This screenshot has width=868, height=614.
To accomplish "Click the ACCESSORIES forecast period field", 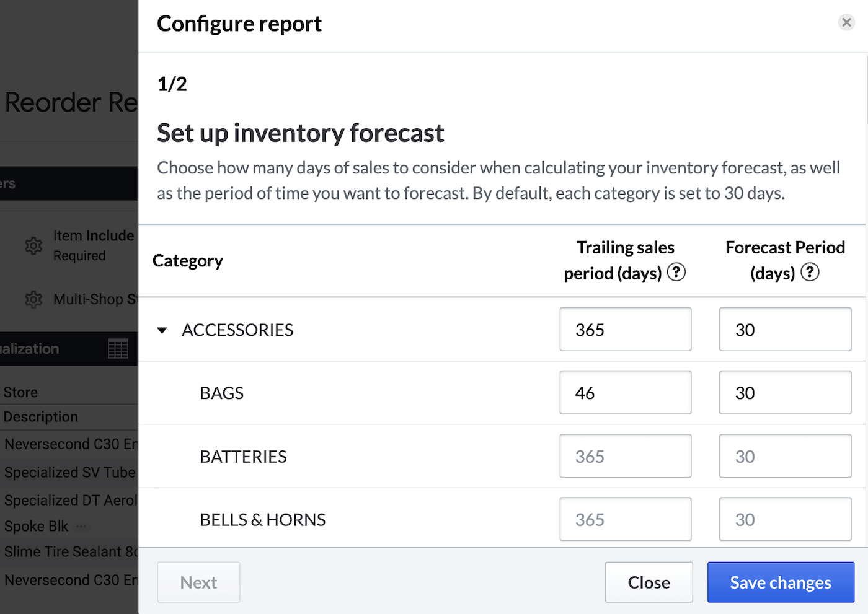I will 785,329.
